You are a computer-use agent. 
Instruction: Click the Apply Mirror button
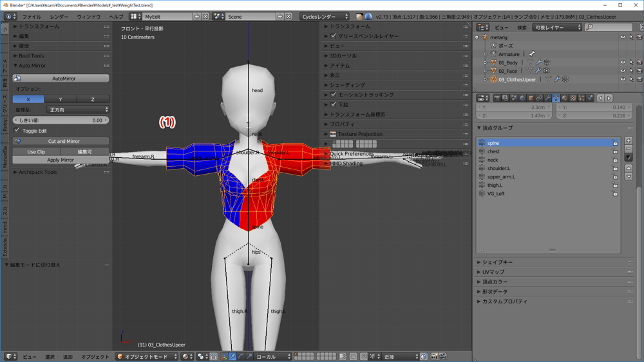(x=61, y=160)
